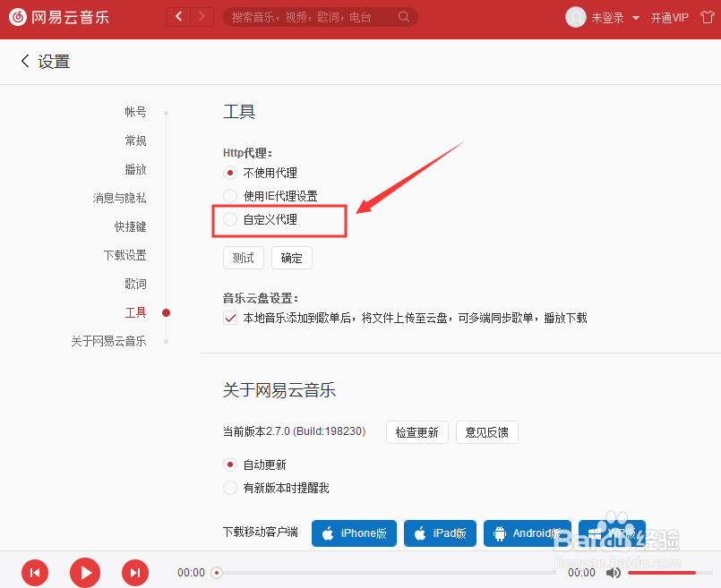The height and width of the screenshot is (588, 721).
Task: Click 开通VIP link
Action: pos(670,18)
